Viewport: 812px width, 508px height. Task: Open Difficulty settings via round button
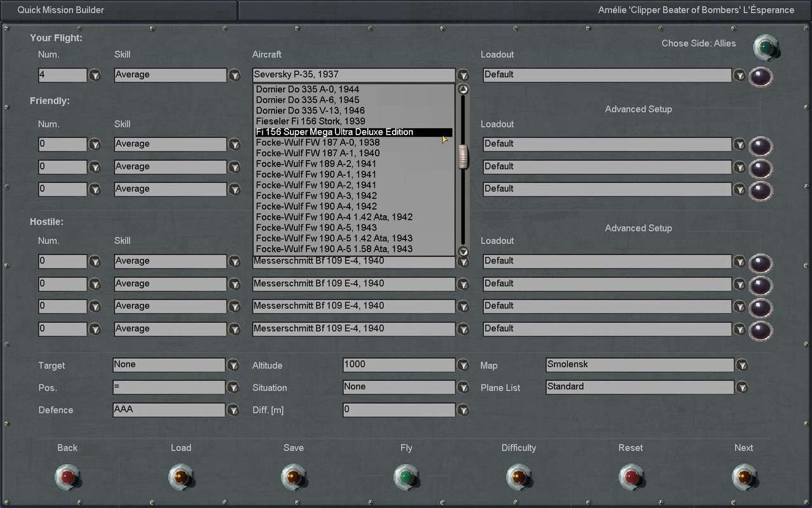519,476
